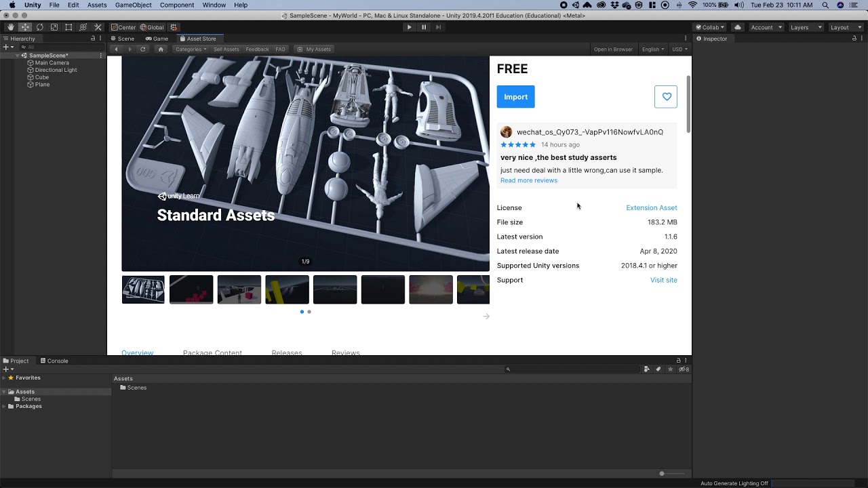868x488 pixels.
Task: Switch to Scene tab
Action: point(122,39)
